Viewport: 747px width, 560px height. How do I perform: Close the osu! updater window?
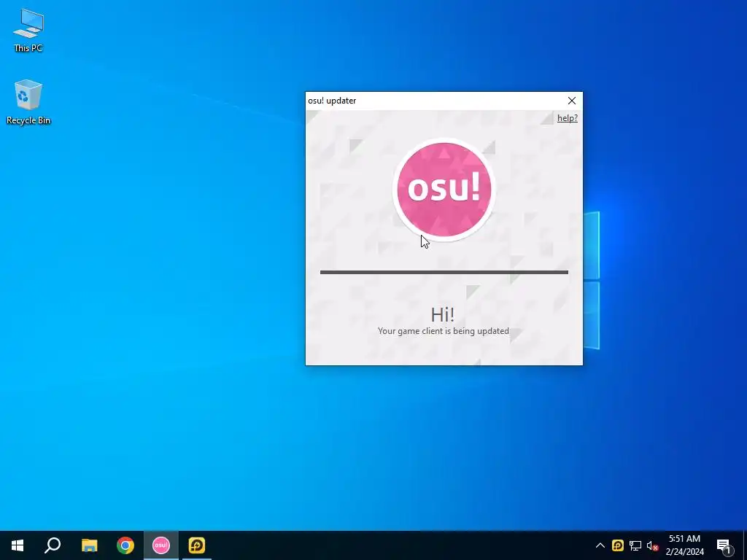572,101
